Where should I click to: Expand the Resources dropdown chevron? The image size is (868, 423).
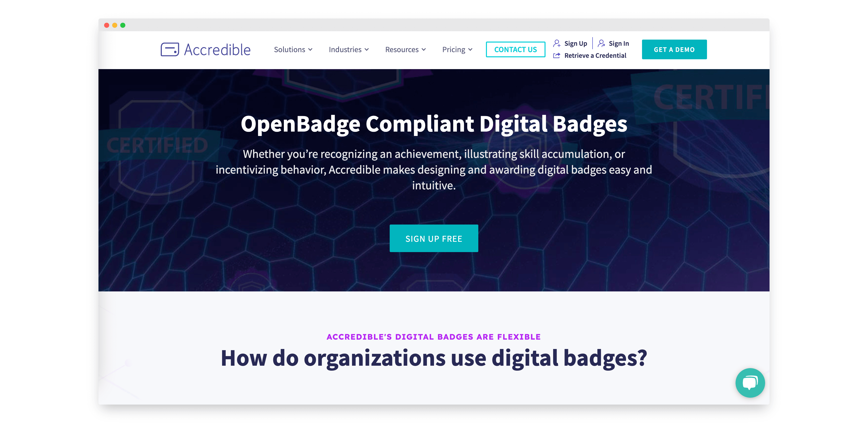(424, 49)
